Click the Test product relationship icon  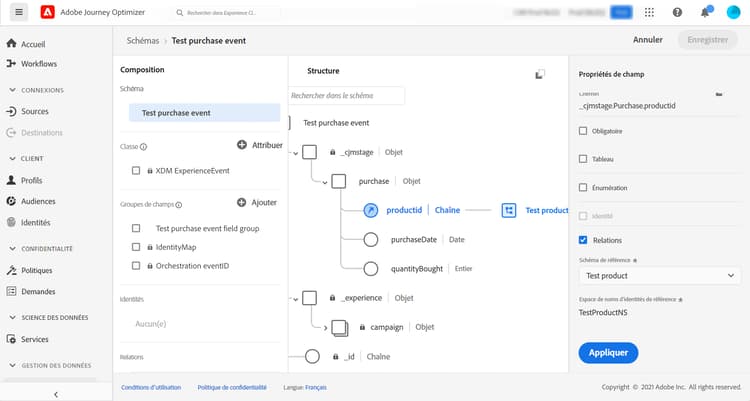pos(509,210)
